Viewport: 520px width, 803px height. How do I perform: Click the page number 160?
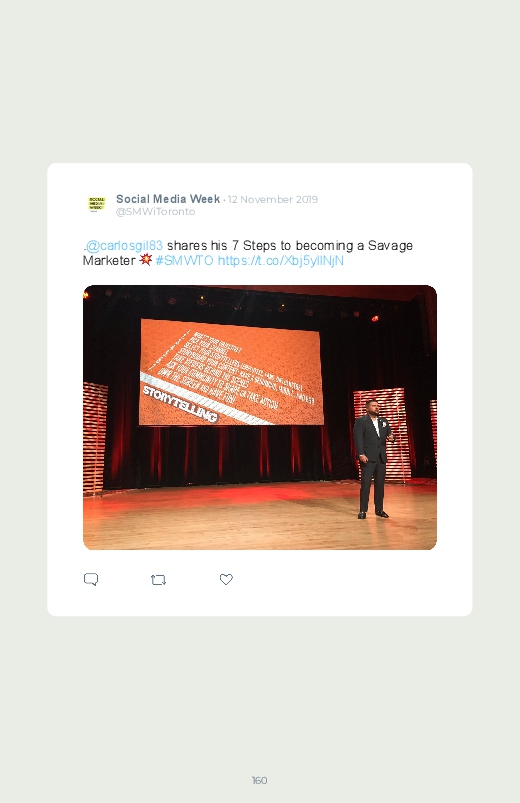pos(259,780)
